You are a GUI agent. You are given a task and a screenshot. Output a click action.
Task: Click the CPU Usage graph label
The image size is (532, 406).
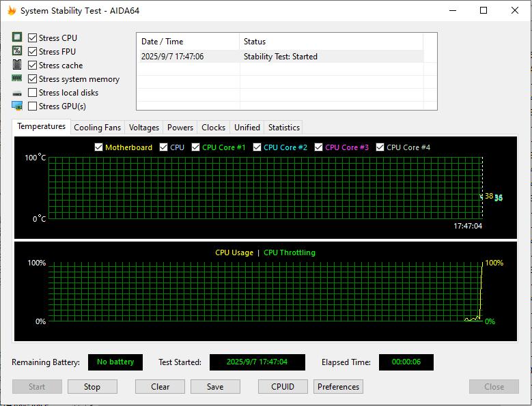point(234,252)
